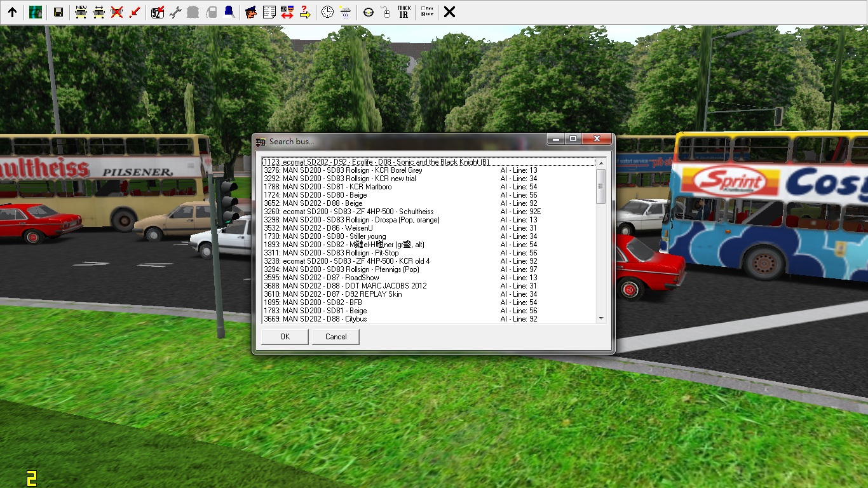
Task: Click the large black X toolbar icon
Action: click(x=449, y=12)
